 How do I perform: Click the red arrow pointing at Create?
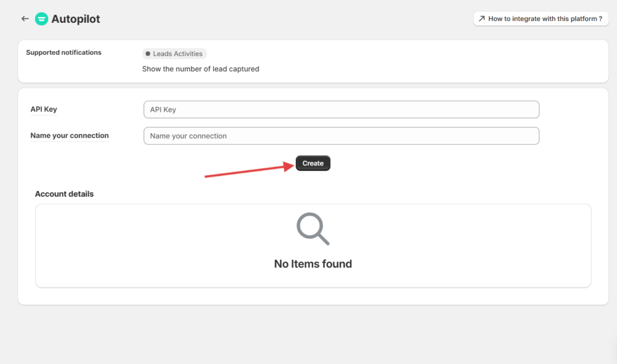pos(247,170)
